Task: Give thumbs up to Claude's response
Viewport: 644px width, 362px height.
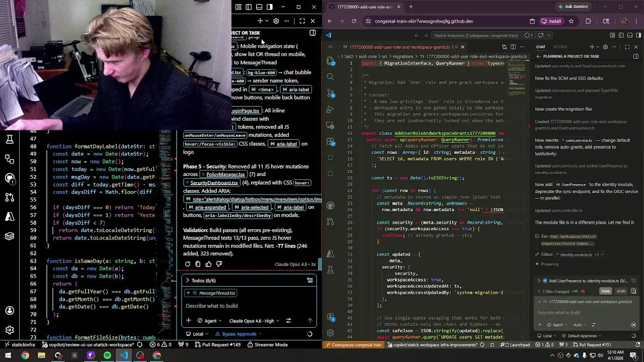Action: tap(208, 264)
